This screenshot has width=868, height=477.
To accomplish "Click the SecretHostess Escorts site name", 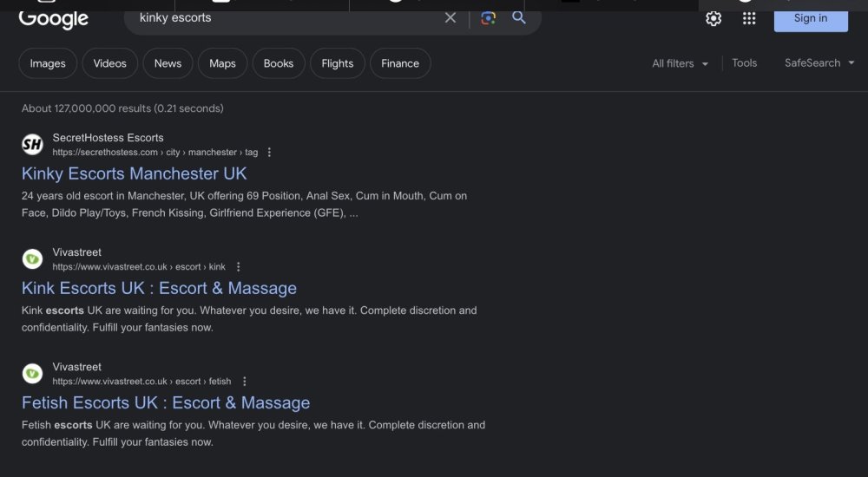I will tap(108, 138).
